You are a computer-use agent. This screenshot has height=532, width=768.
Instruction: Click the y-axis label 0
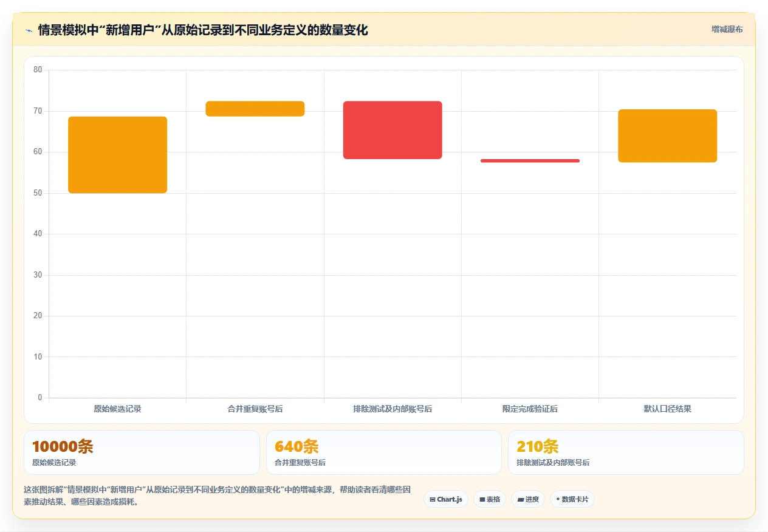click(40, 398)
